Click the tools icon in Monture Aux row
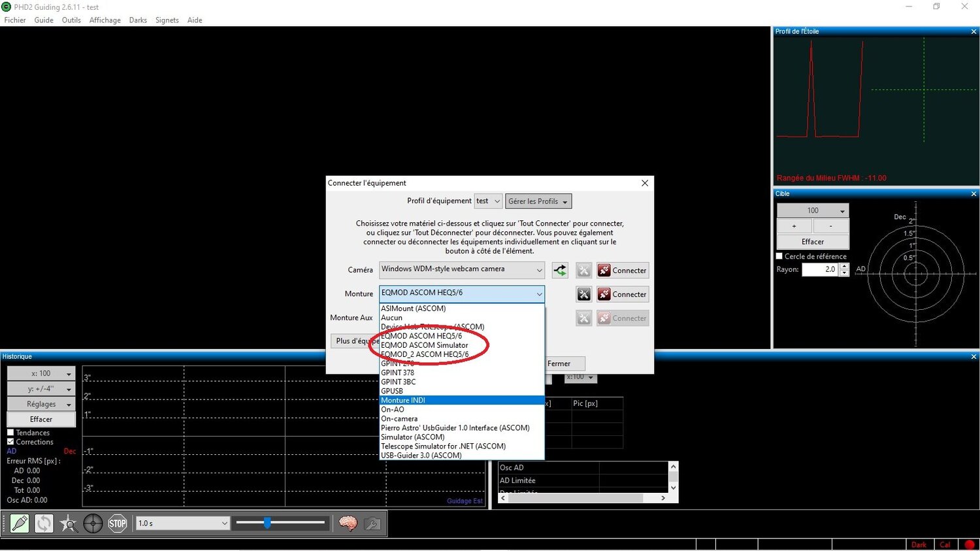The image size is (980, 551). 584,318
